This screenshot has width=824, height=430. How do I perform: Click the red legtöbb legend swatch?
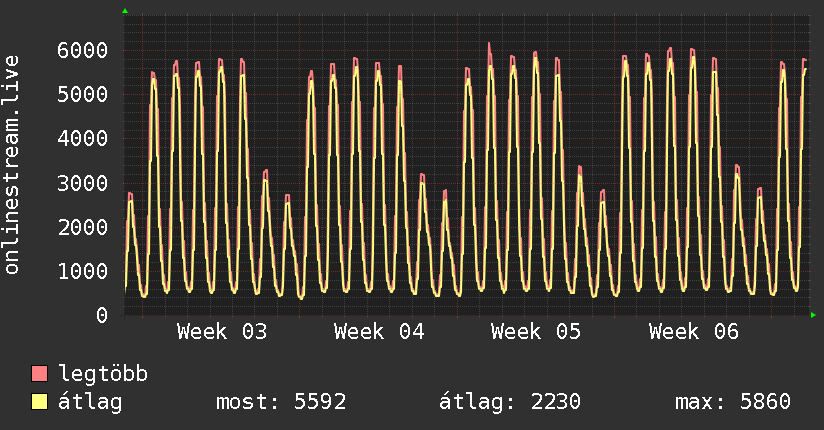(x=40, y=374)
